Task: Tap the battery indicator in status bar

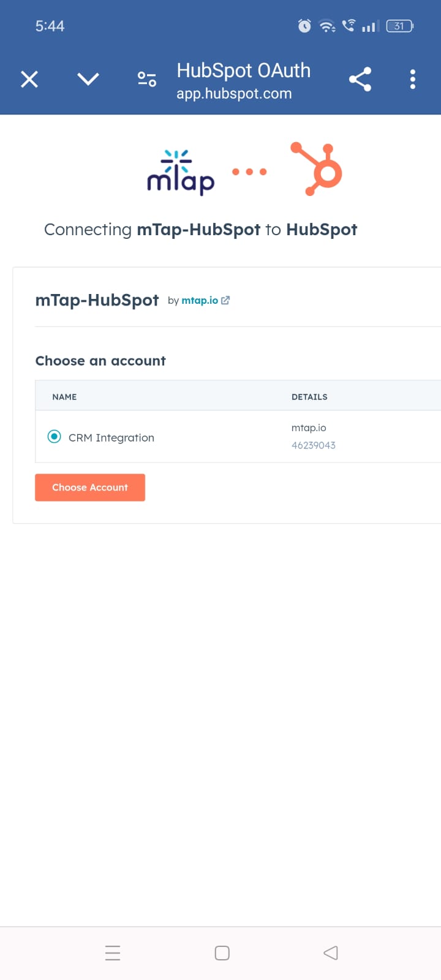Action: pyautogui.click(x=400, y=26)
